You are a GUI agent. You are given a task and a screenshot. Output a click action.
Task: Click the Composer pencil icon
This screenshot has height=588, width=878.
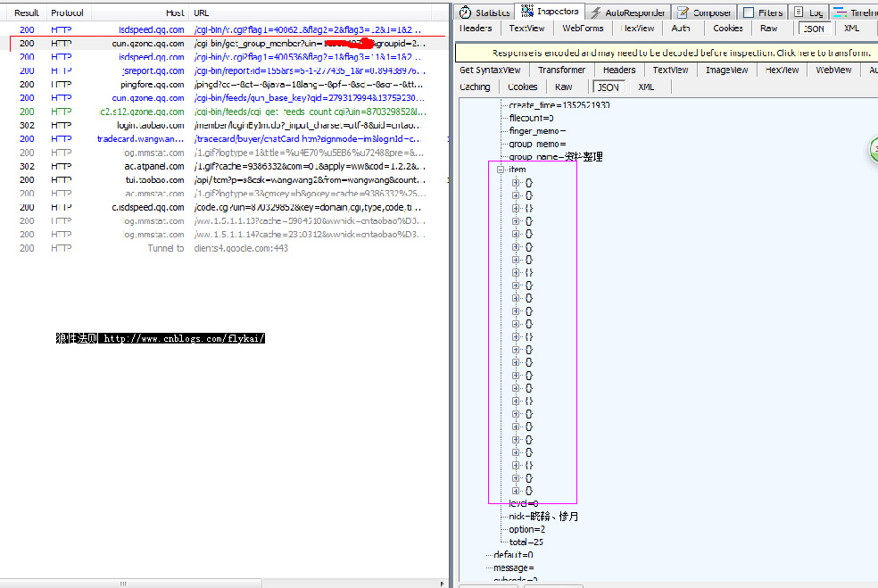point(683,12)
